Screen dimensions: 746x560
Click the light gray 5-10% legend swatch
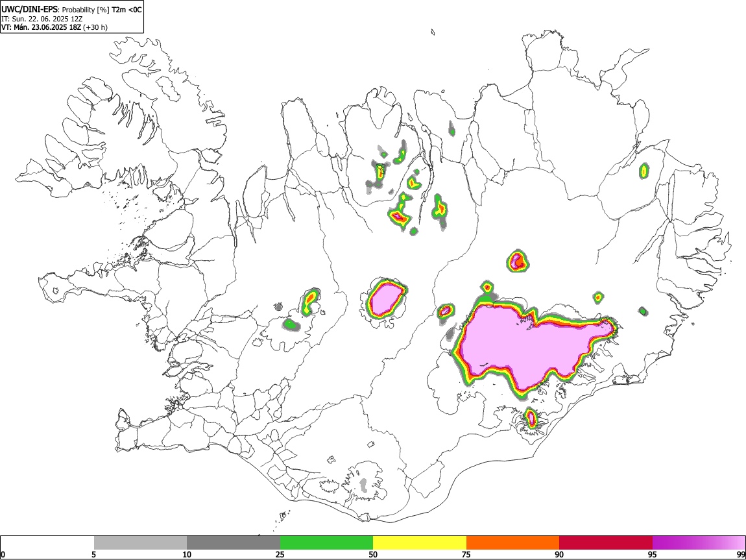[140, 543]
